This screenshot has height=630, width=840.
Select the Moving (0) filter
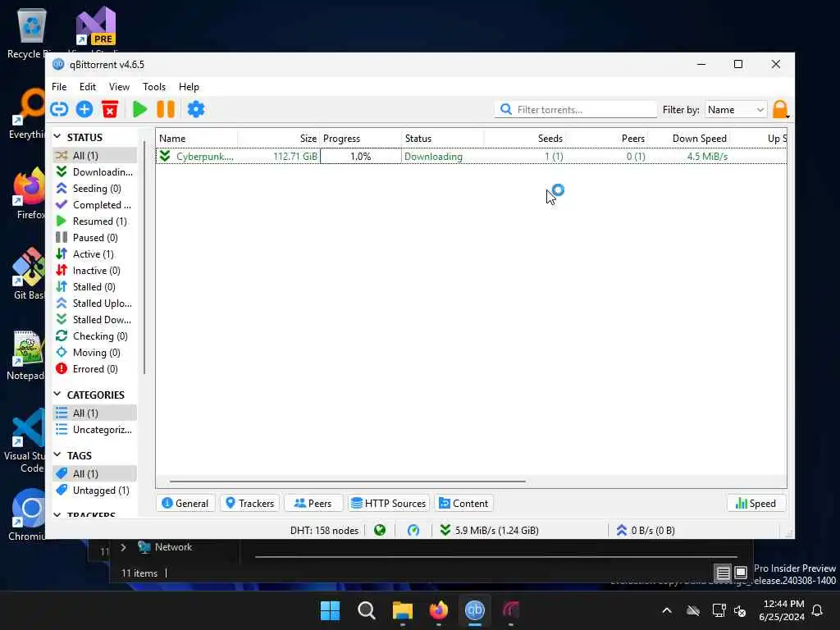[x=94, y=353]
